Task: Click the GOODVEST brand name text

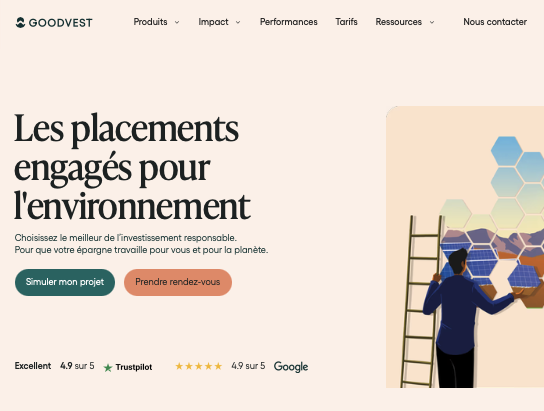Action: (61, 23)
